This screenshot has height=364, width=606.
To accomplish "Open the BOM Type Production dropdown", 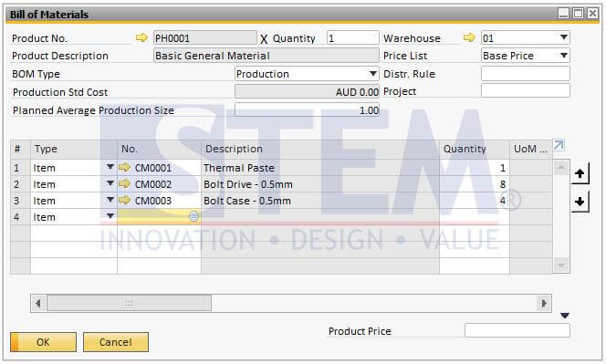I will coord(372,73).
